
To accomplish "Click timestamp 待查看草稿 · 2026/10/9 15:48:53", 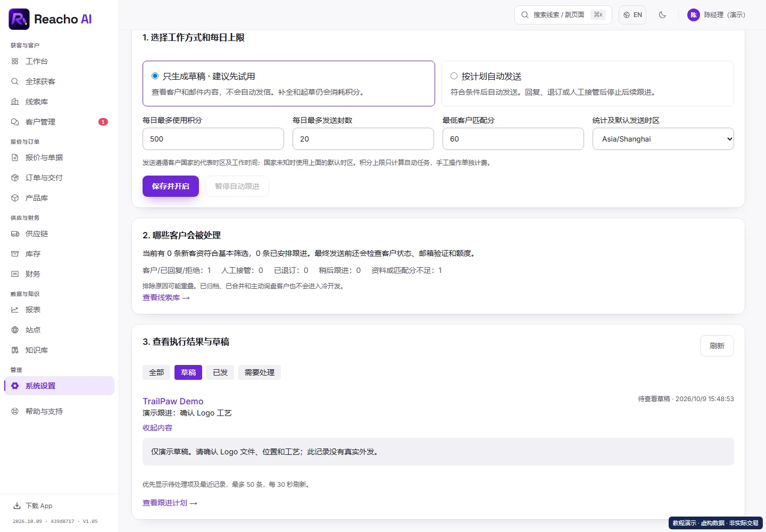I will [686, 398].
